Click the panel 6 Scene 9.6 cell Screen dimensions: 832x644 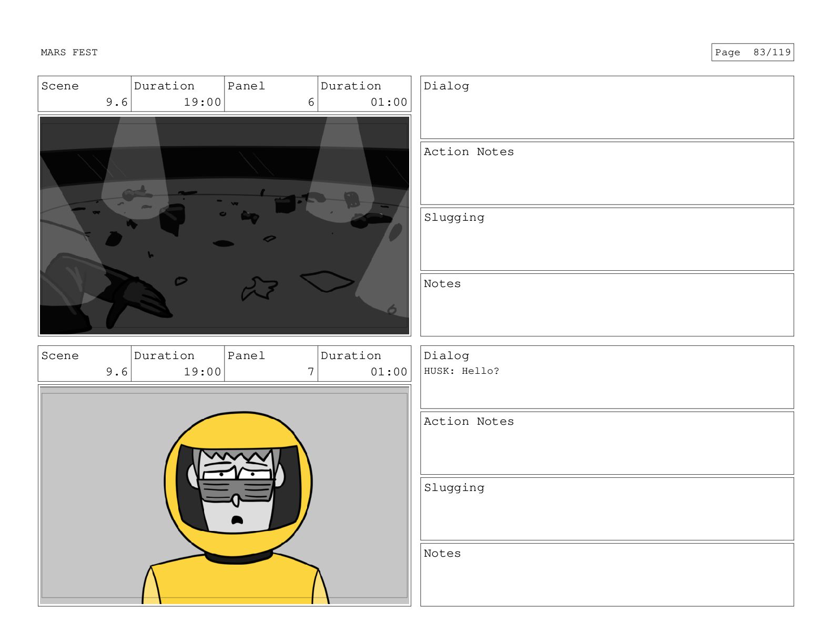tap(84, 94)
